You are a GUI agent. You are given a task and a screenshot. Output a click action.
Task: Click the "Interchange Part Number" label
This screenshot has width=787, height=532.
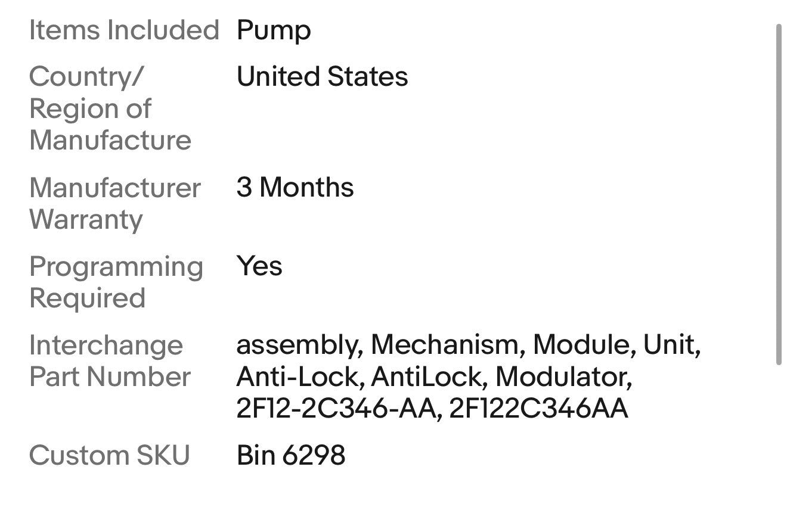click(x=110, y=361)
